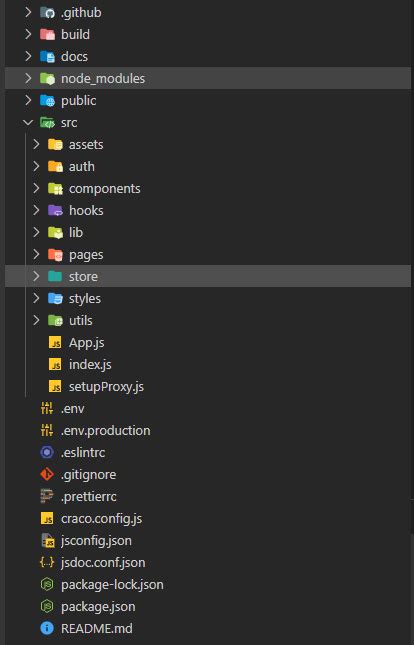Screen dimensions: 414x645
Task: Collapse the src folder
Action: pos(28,123)
